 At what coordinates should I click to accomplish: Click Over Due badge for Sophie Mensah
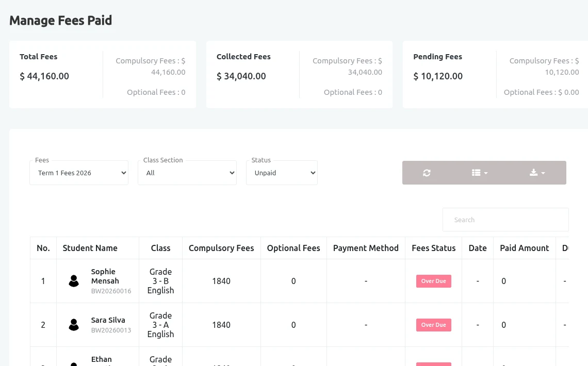pyautogui.click(x=433, y=281)
